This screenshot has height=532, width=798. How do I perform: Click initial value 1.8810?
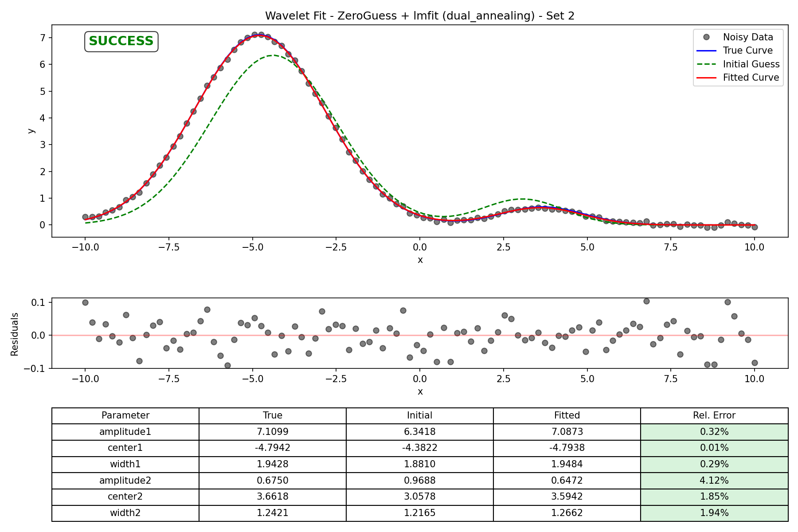pyautogui.click(x=420, y=465)
